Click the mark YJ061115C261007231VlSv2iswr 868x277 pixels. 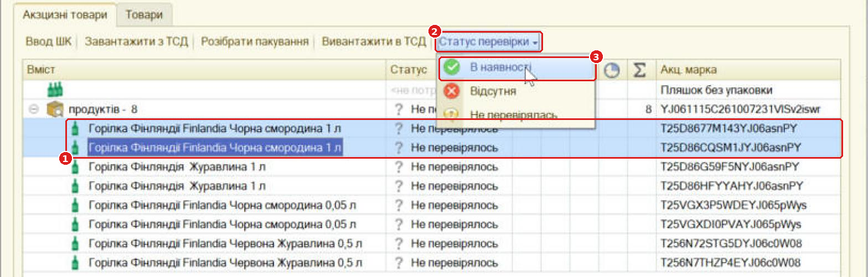click(742, 109)
